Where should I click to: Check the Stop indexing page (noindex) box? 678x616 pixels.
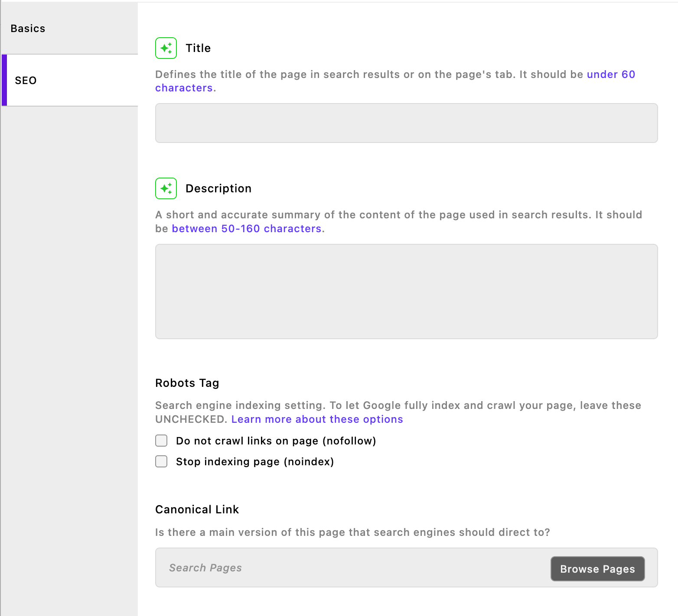point(161,461)
